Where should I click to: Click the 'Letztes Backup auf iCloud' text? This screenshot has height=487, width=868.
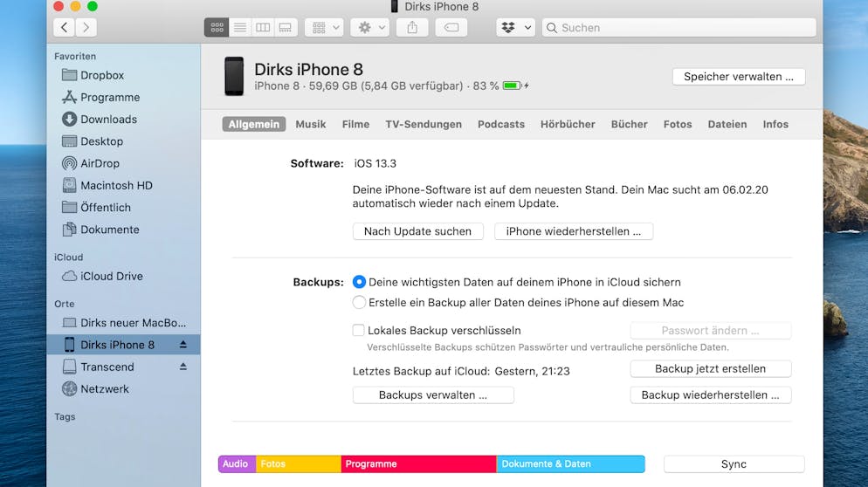(421, 371)
